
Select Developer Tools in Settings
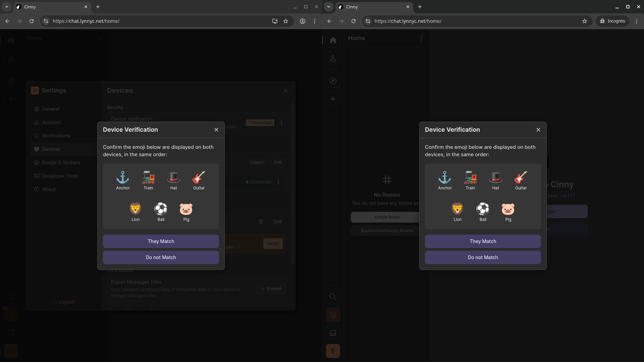(x=64, y=176)
